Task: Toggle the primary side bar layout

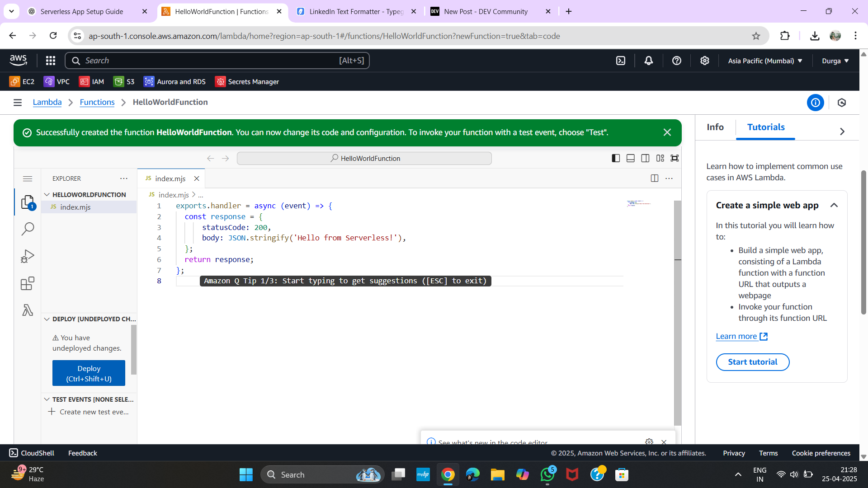Action: 616,158
